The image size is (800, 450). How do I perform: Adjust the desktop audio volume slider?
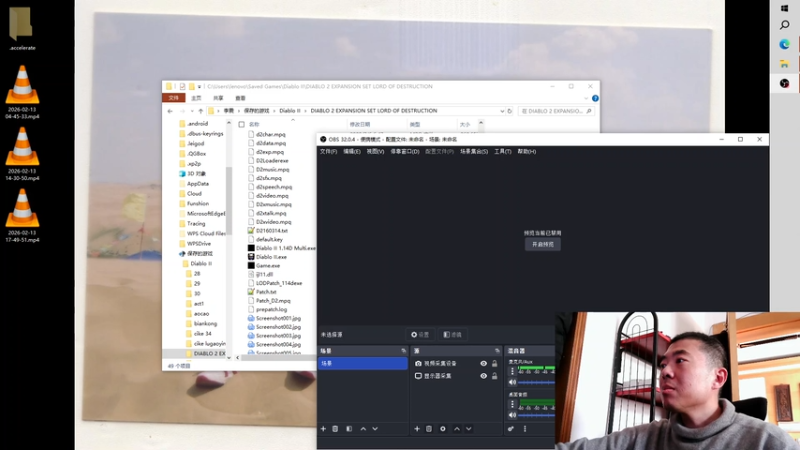pos(536,415)
